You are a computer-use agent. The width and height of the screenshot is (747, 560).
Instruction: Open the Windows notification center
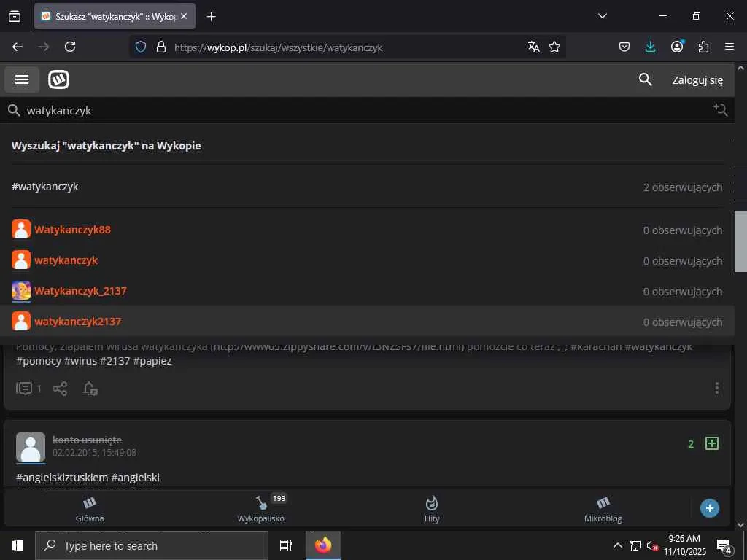pos(724,545)
